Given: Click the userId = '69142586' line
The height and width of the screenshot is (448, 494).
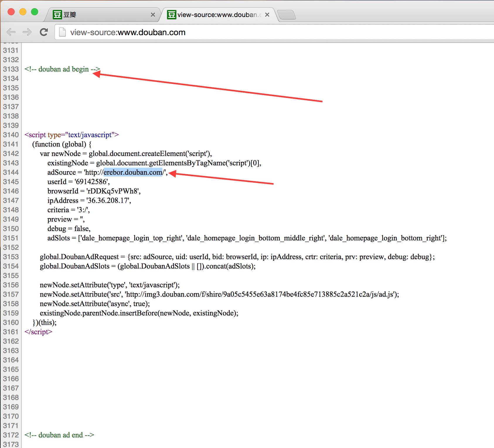Looking at the screenshot, I should (x=79, y=182).
